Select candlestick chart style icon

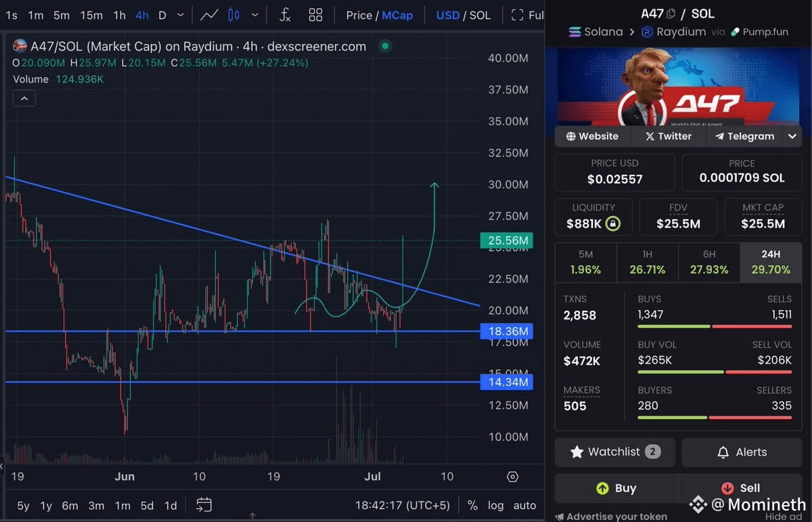(233, 15)
